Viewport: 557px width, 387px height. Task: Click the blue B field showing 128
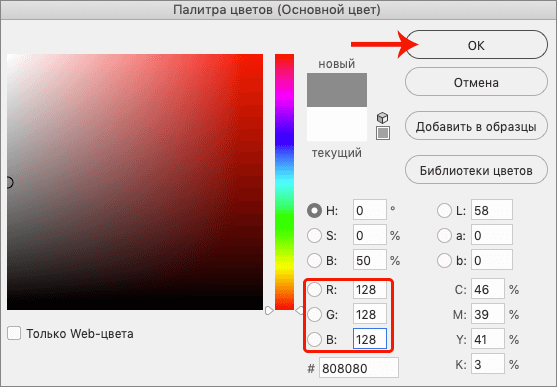point(370,339)
